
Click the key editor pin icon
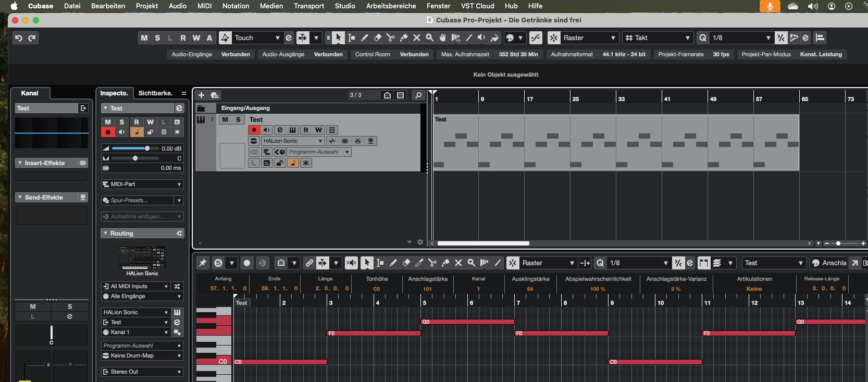click(203, 263)
